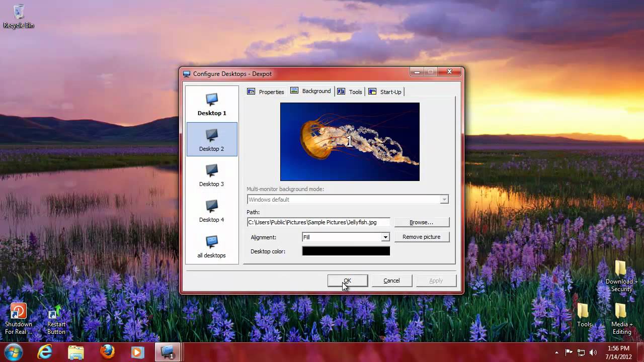Screen dimensions: 644x362
Task: Select the Desktop 2 monitor icon
Action: coord(212,135)
